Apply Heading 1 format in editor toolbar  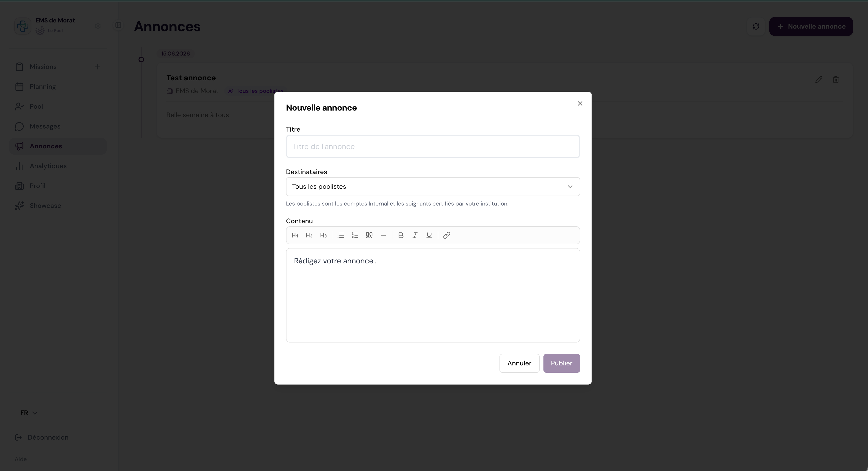pos(295,235)
